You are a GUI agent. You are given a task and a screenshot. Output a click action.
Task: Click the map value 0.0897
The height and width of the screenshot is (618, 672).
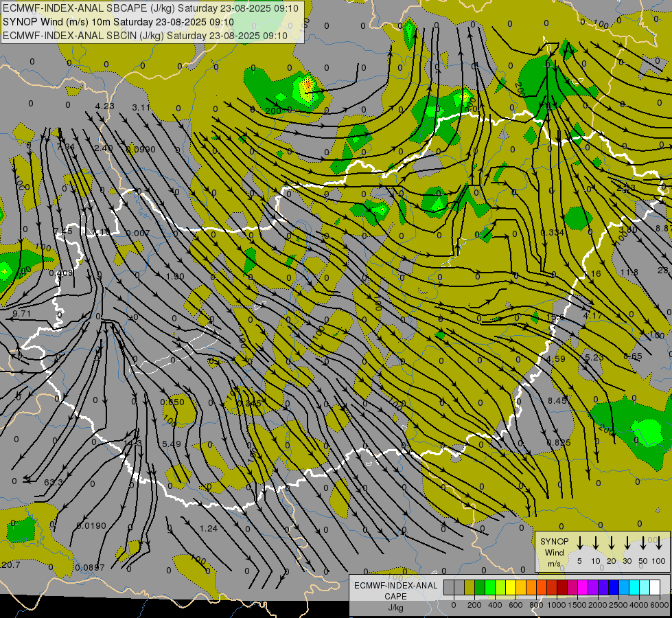pyautogui.click(x=89, y=567)
